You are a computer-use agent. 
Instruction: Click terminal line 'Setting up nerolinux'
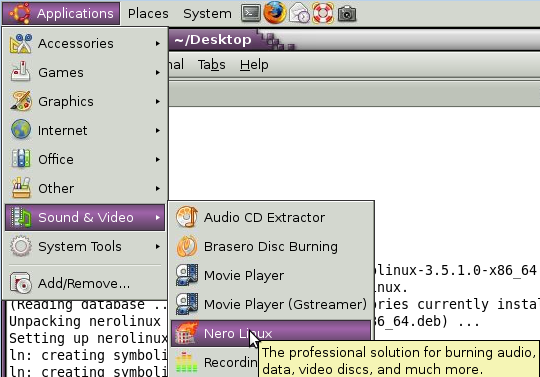(x=88, y=338)
